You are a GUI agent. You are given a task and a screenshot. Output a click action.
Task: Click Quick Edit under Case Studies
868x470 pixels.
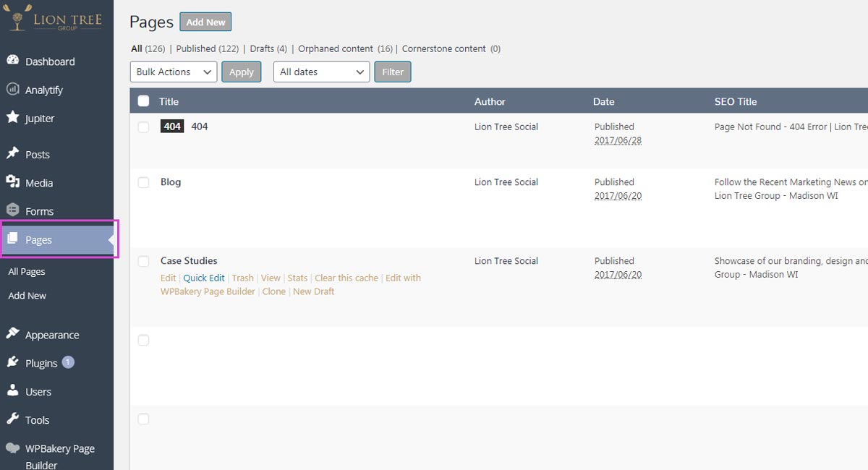[204, 278]
